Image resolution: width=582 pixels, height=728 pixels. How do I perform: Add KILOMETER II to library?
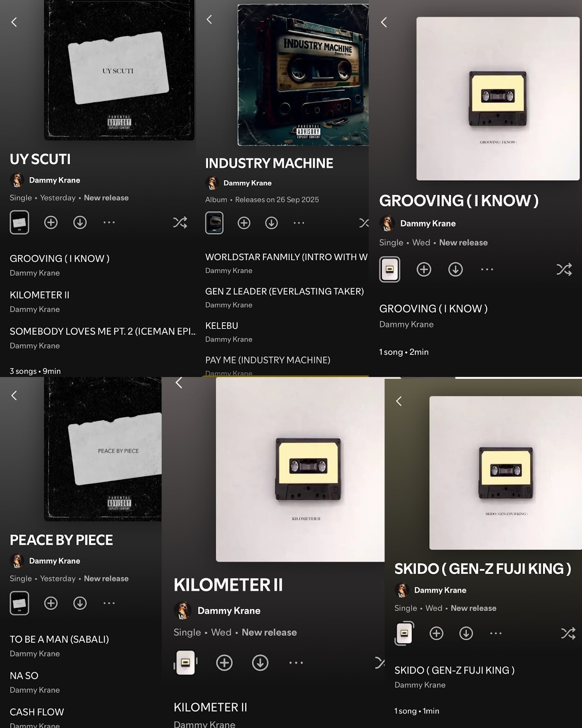(224, 663)
